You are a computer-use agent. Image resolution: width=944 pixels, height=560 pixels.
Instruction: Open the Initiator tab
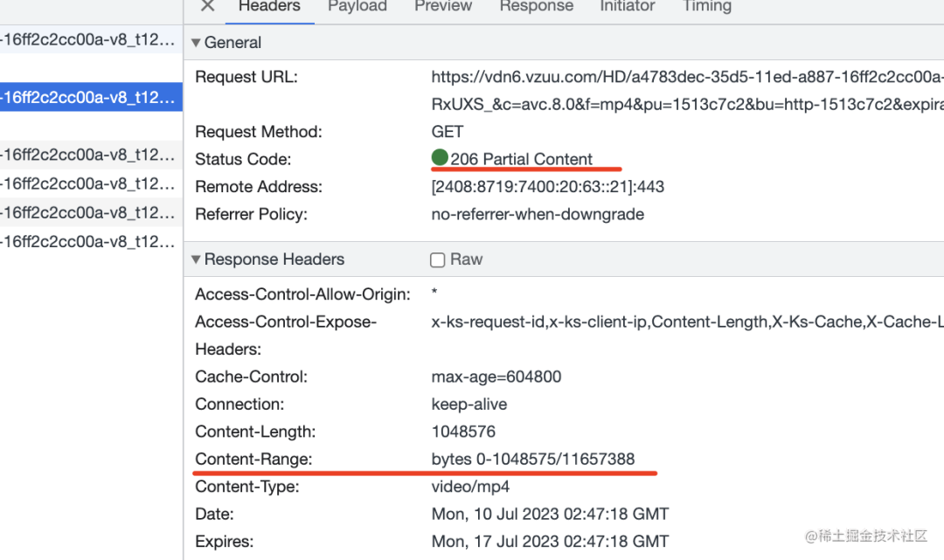pyautogui.click(x=628, y=6)
